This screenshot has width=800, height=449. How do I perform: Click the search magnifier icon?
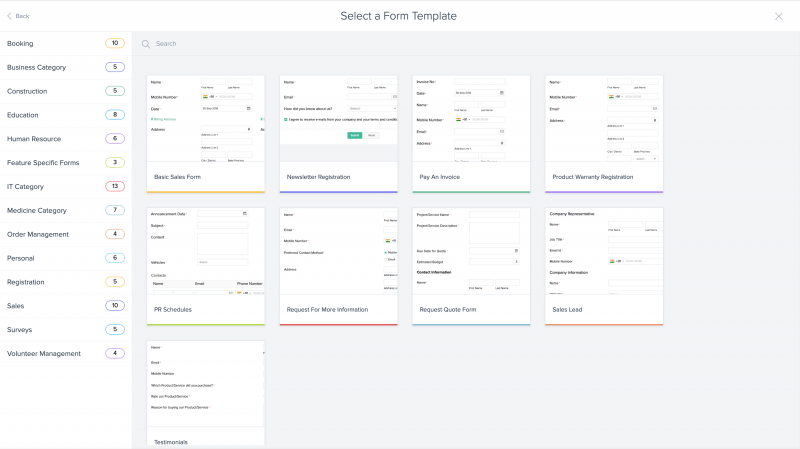point(146,44)
